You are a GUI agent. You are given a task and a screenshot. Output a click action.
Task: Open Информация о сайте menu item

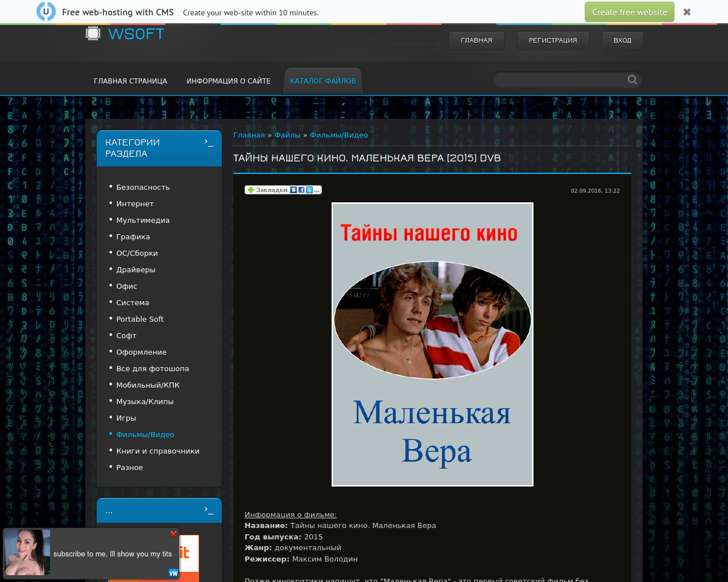[229, 81]
